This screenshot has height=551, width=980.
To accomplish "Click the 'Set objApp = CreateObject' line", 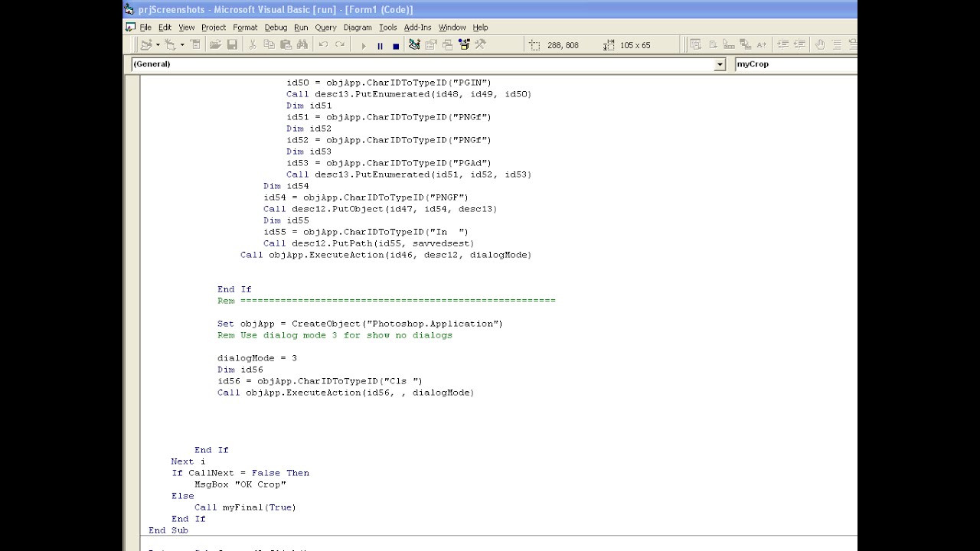I will tap(360, 324).
